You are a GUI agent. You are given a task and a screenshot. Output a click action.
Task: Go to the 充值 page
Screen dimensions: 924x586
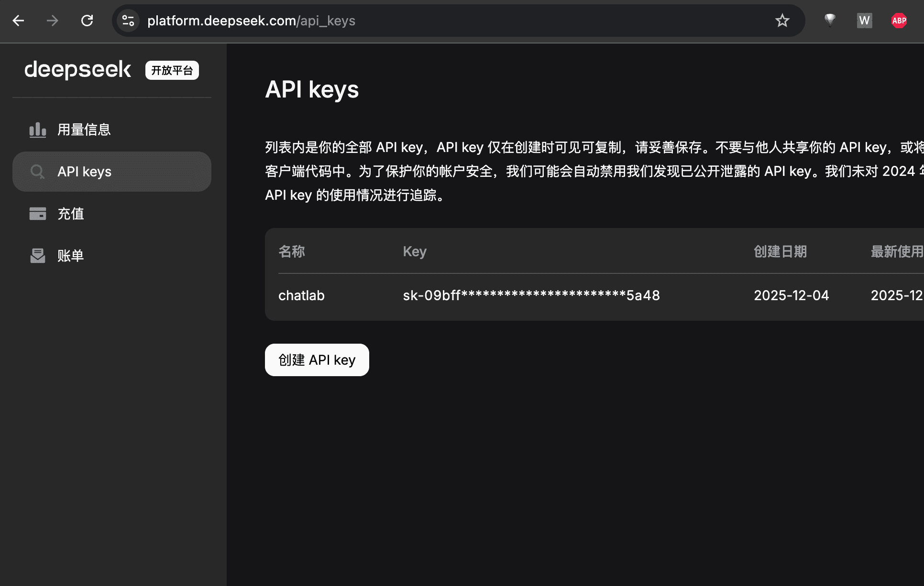[x=71, y=214]
